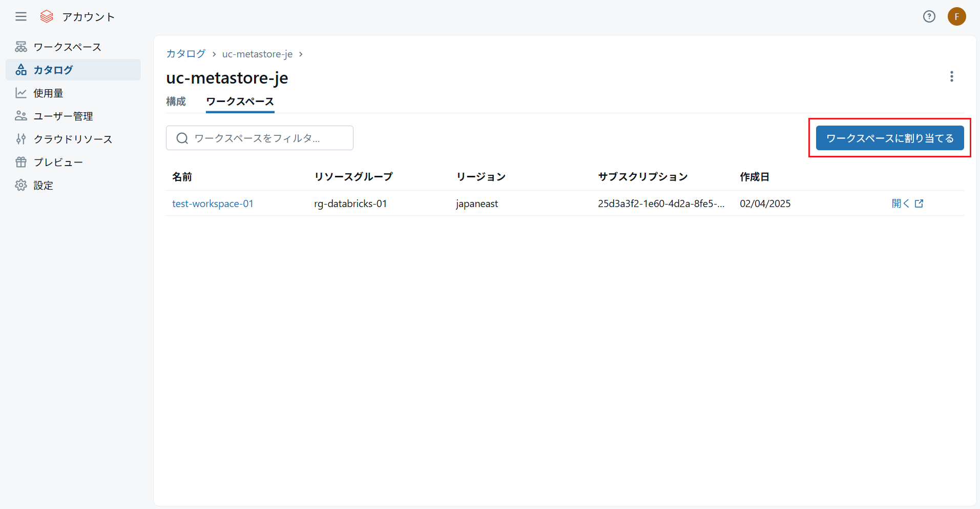The image size is (980, 509).
Task: Click the 名前 column header
Action: 182,177
